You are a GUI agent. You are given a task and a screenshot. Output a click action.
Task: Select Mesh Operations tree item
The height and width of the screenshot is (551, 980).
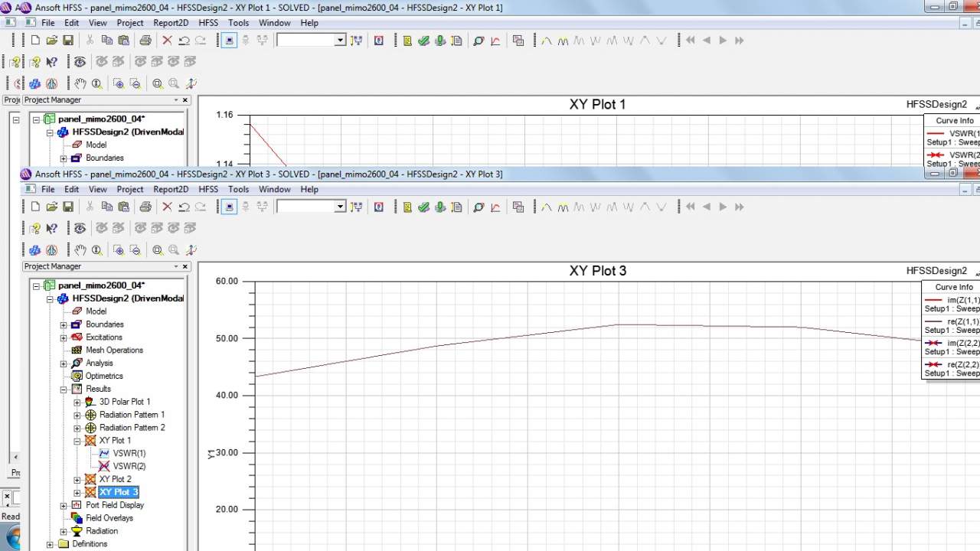(x=114, y=350)
